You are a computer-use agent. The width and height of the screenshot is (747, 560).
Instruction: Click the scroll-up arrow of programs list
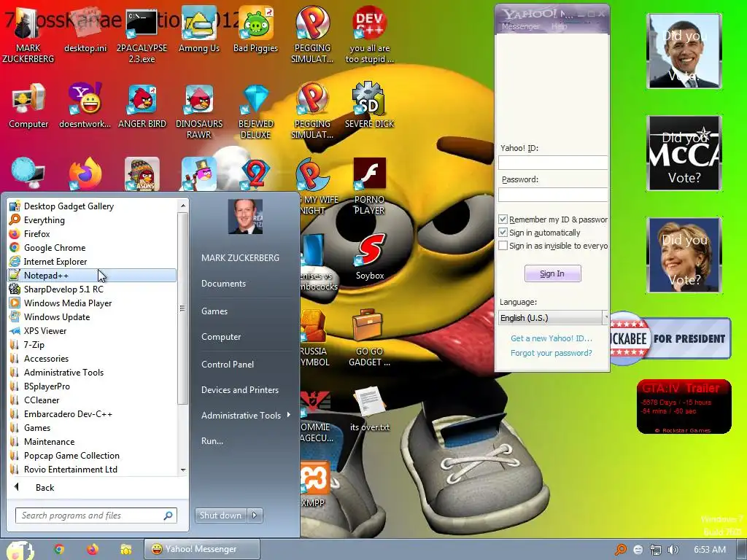tap(183, 205)
